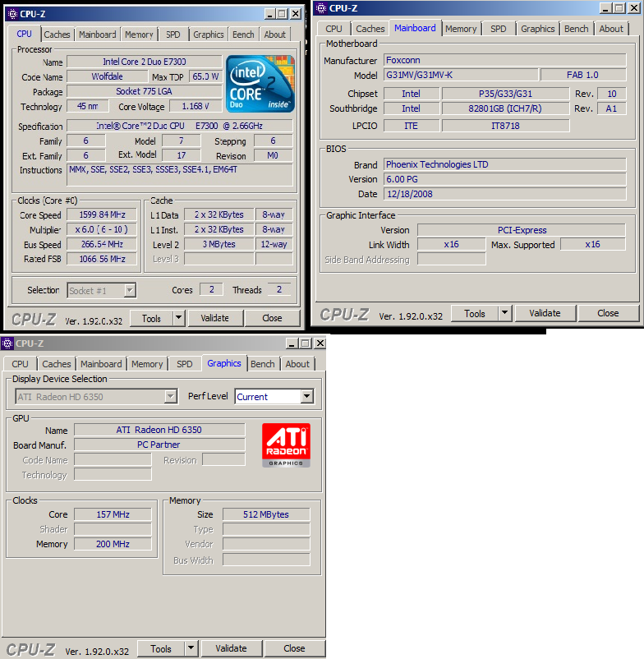
Task: Click Tools button in CPU window
Action: click(151, 318)
